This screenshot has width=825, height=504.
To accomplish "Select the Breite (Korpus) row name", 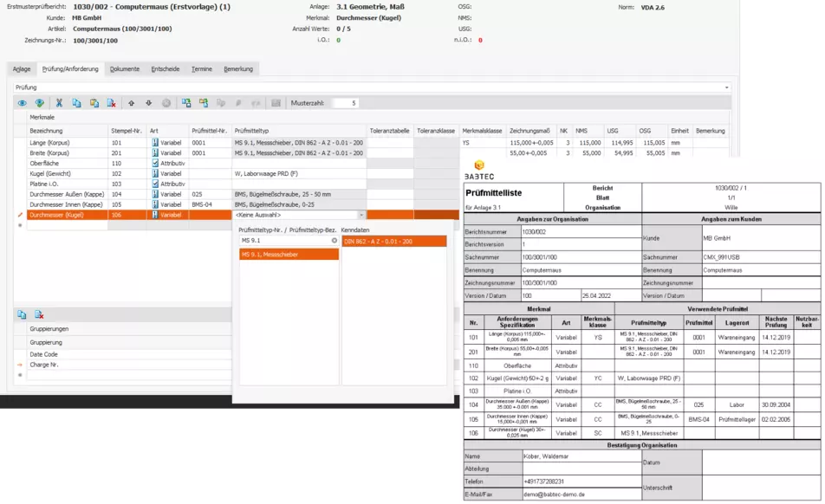I will point(49,153).
